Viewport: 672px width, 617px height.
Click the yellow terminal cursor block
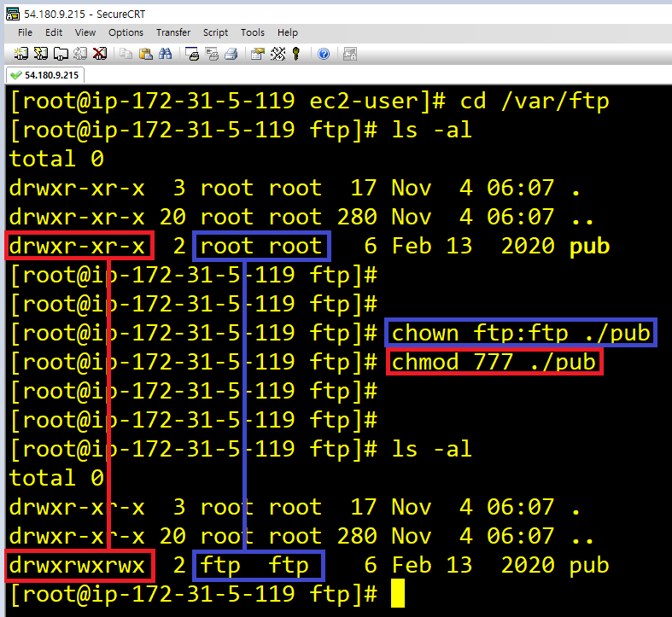(398, 593)
